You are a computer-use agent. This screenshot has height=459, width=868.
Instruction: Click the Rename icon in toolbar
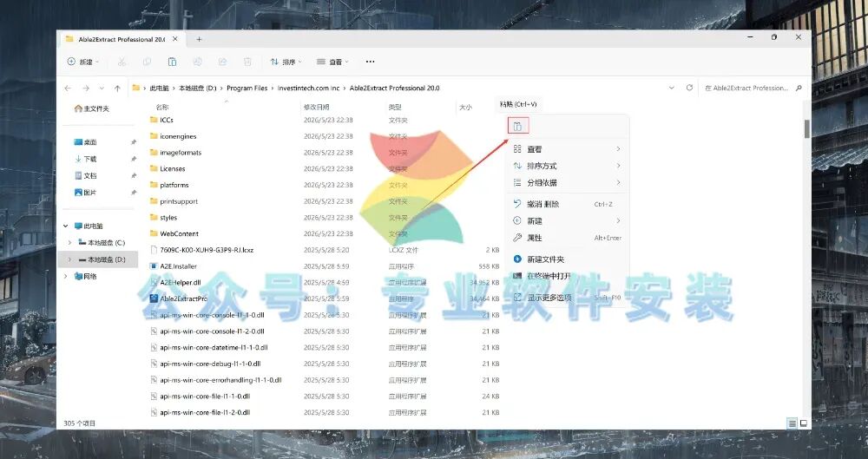pos(198,62)
